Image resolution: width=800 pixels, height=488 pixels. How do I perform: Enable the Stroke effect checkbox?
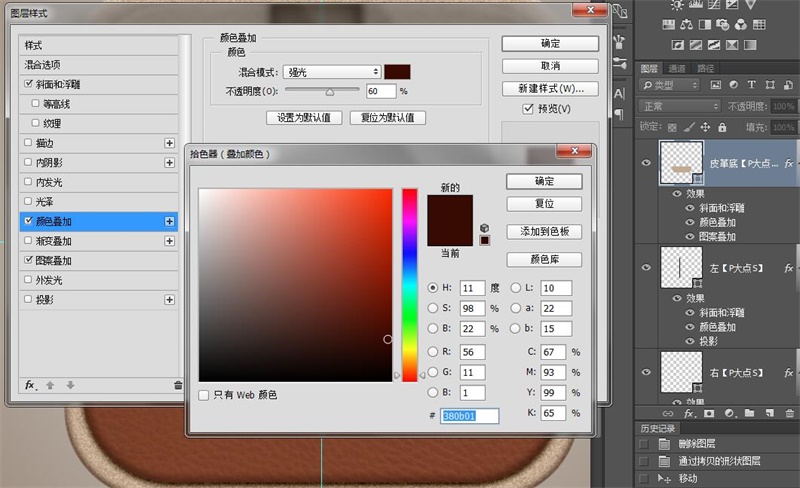tap(28, 142)
